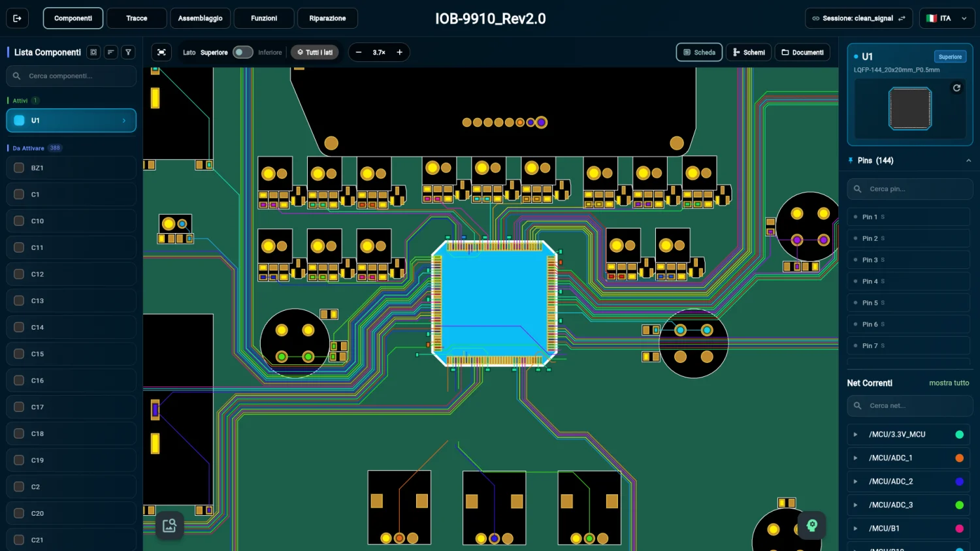Click the Cerca componenti search field

point(71,76)
